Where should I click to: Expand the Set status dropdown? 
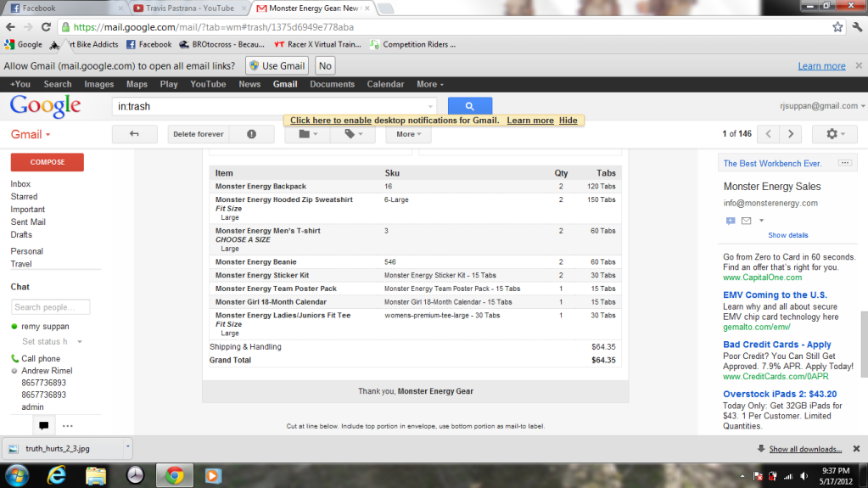click(x=80, y=341)
